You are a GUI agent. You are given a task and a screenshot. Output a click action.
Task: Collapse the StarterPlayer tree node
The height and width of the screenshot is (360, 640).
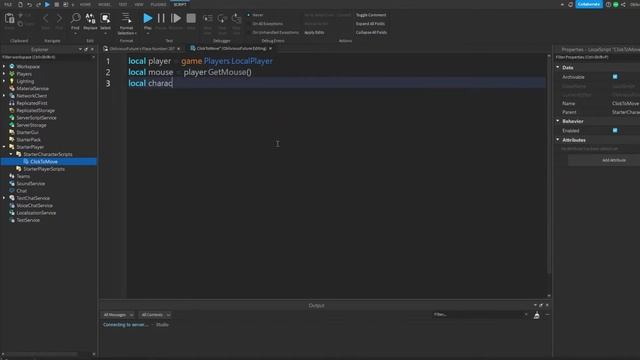(x=4, y=147)
